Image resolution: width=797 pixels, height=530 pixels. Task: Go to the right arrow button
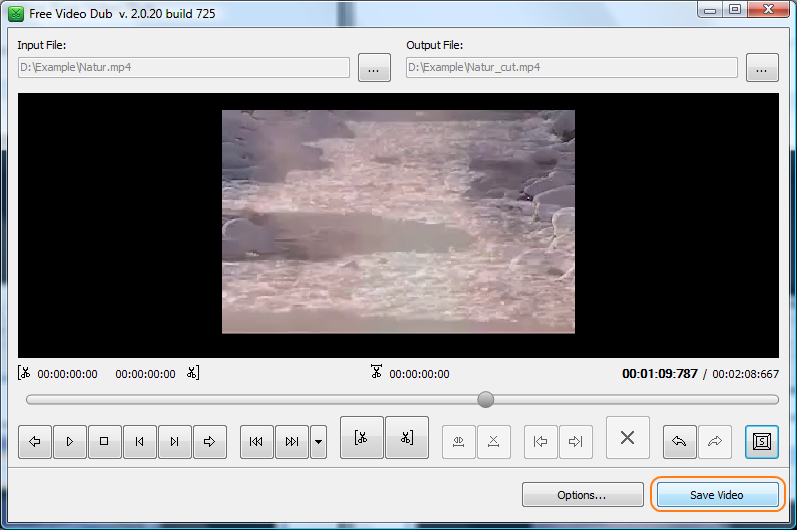209,441
